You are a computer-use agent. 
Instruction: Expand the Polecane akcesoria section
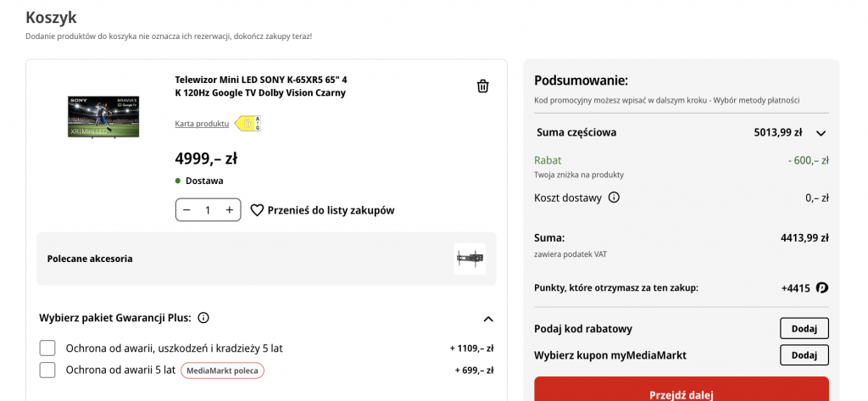(266, 259)
